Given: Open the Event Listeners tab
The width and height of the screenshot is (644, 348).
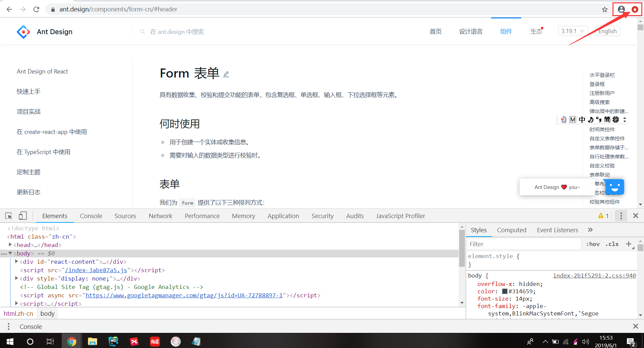Looking at the screenshot, I should click(x=557, y=230).
